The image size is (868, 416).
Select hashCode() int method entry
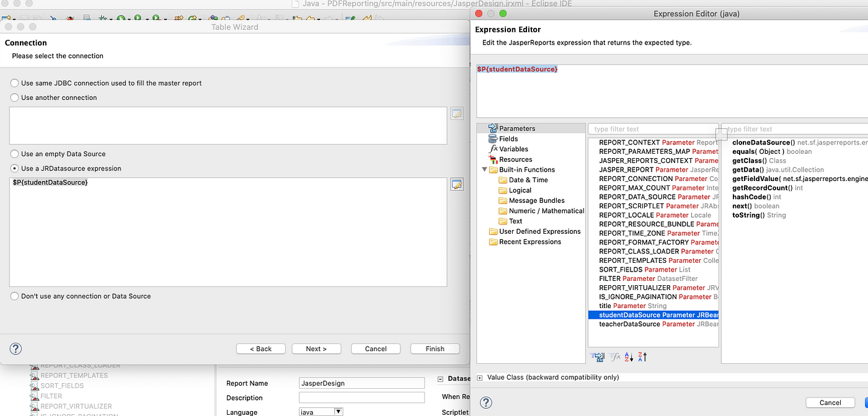pos(756,197)
